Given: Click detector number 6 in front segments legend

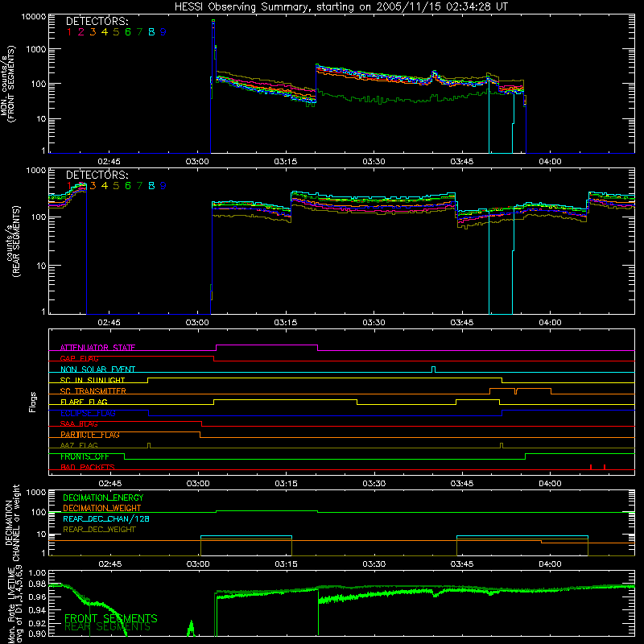Looking at the screenshot, I should coord(128,32).
